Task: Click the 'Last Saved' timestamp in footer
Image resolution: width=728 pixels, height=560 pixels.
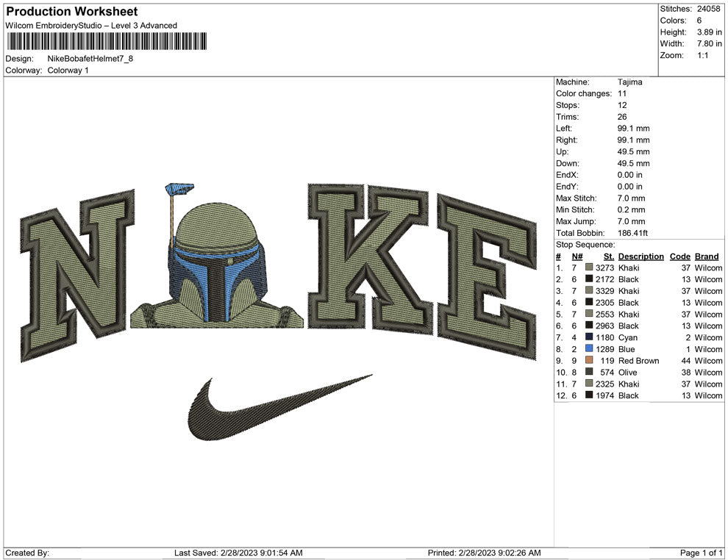Action: click(238, 553)
